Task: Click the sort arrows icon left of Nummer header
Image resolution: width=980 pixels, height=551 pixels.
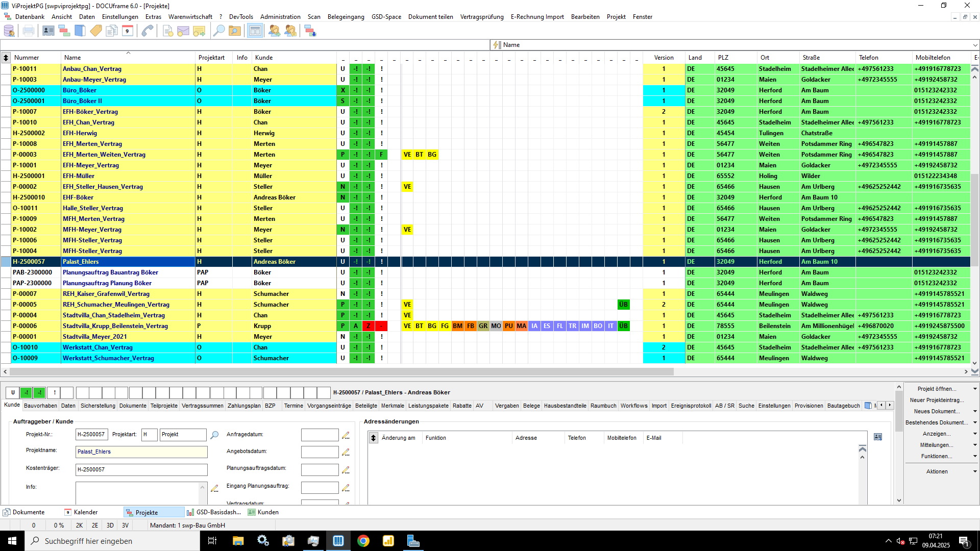Action: [x=6, y=58]
